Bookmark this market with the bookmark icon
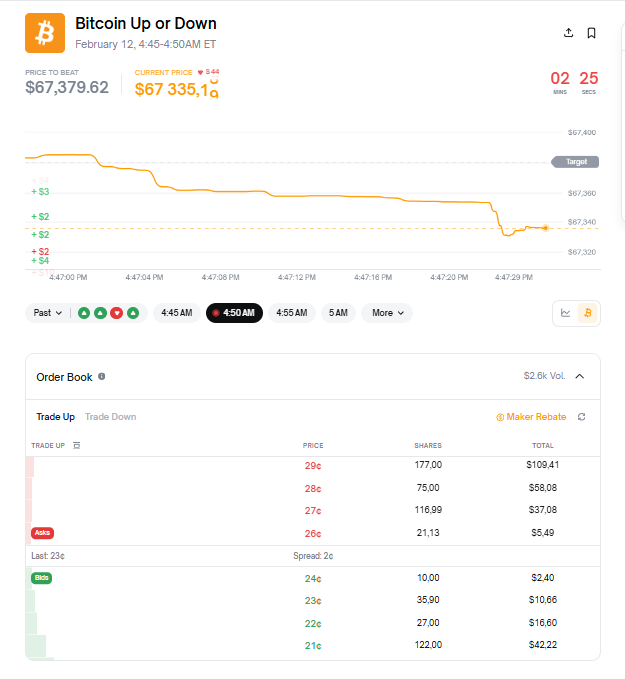 (x=591, y=33)
